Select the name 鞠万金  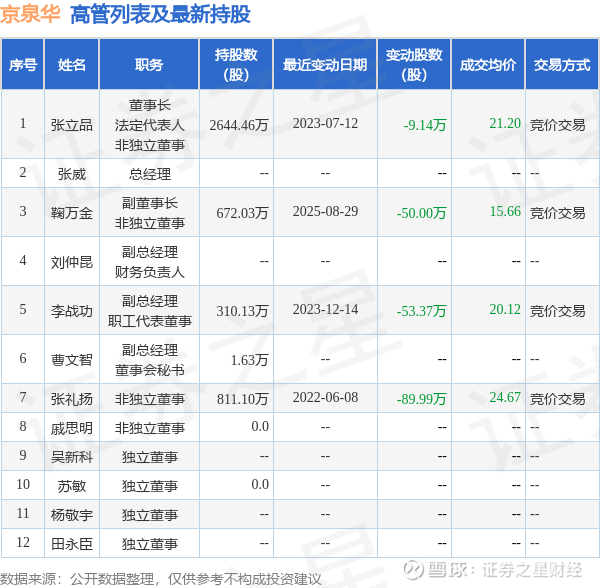click(72, 213)
